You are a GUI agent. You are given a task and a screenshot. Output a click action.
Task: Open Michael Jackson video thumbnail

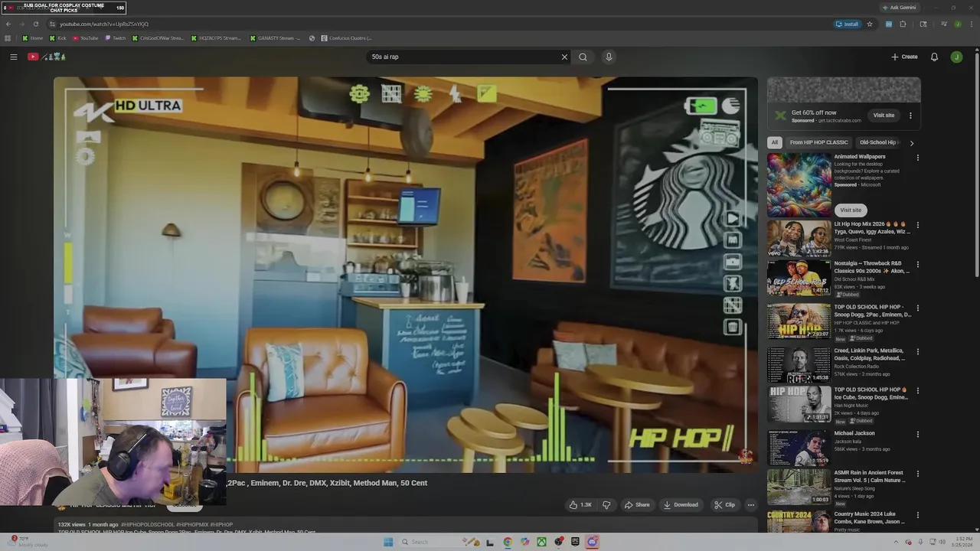799,448
